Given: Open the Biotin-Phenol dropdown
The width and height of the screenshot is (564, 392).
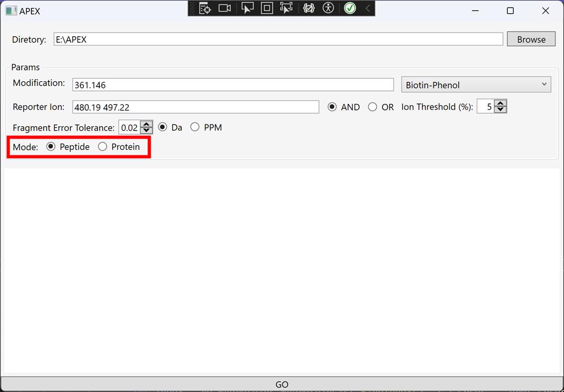Looking at the screenshot, I should click(476, 84).
